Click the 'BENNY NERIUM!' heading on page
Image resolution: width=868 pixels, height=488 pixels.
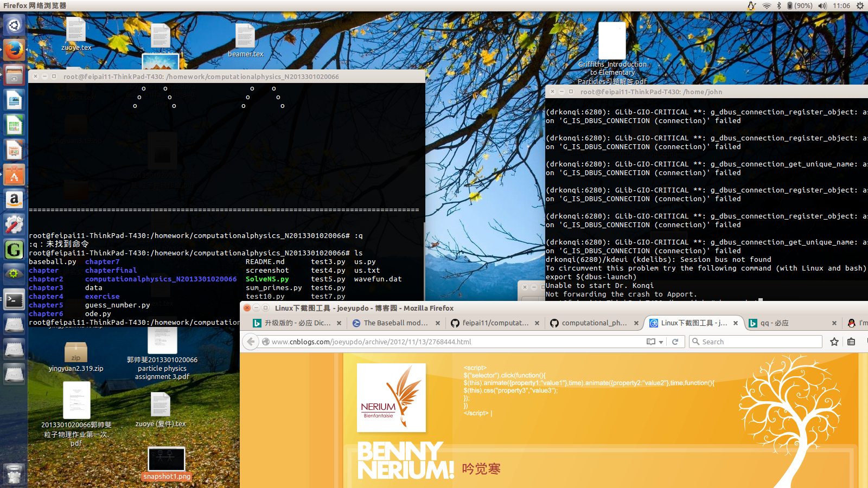[405, 460]
